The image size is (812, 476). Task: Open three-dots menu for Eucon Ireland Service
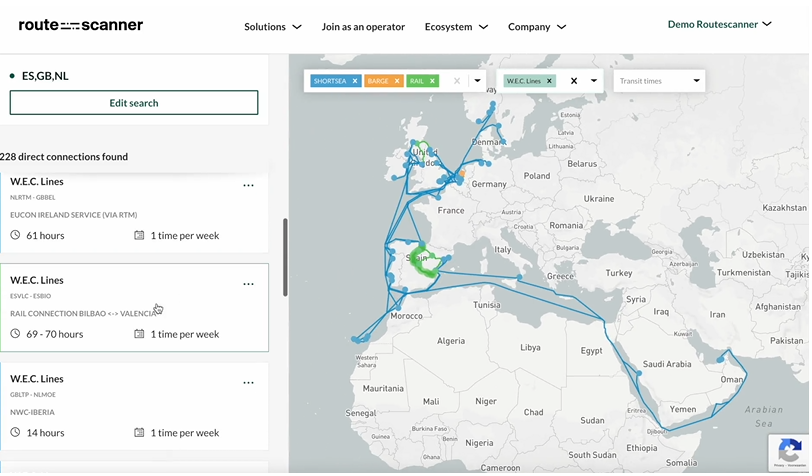[x=248, y=186]
